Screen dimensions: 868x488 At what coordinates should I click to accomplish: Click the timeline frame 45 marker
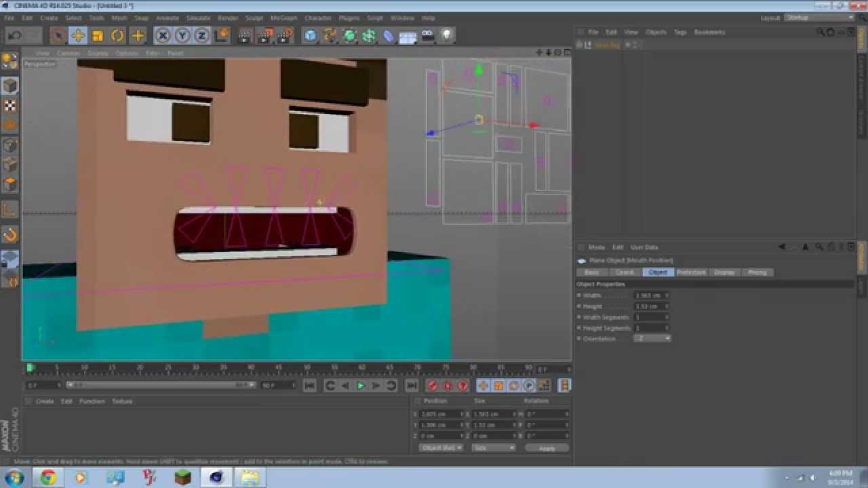click(x=279, y=367)
